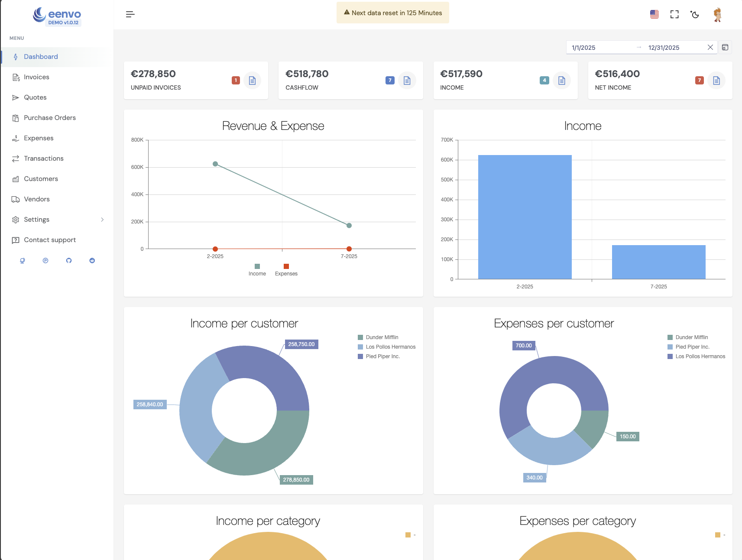Click the teal badge 4 on Income card
The height and width of the screenshot is (560, 742).
coord(544,80)
